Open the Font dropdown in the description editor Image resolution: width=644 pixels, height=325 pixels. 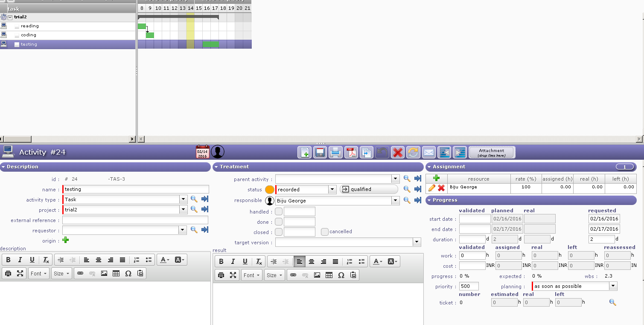[x=39, y=273]
